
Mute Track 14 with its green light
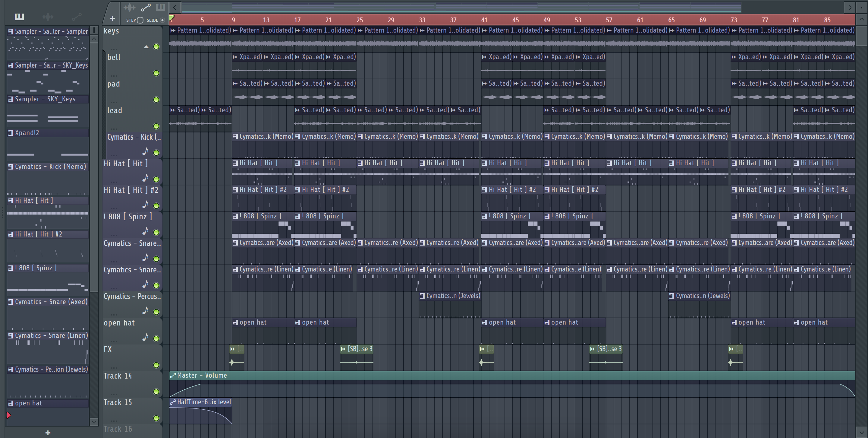coord(156,392)
